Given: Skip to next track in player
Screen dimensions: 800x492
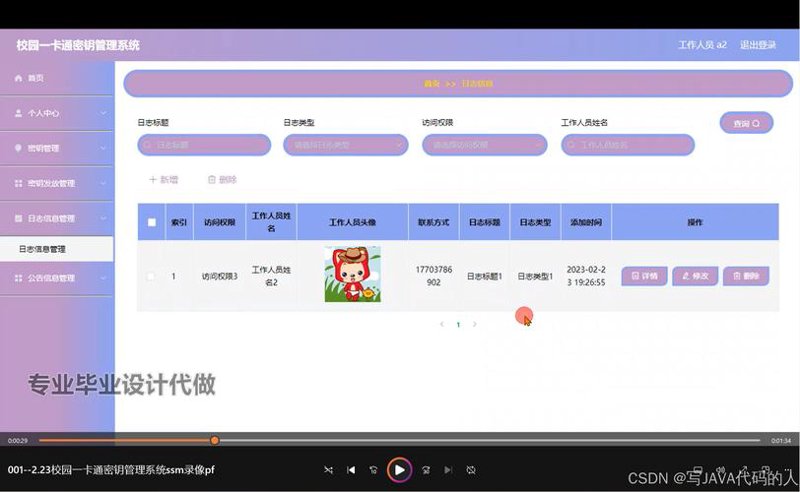Looking at the screenshot, I should coord(448,470).
